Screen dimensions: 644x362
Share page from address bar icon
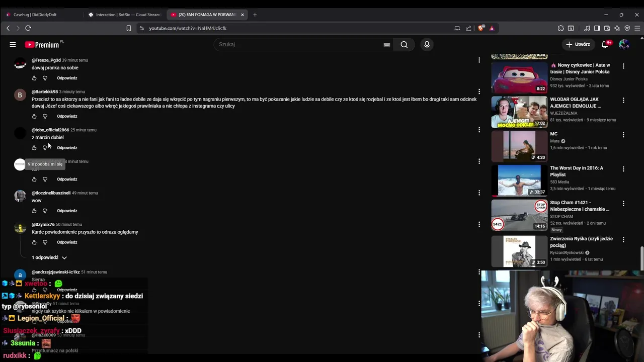(x=468, y=28)
